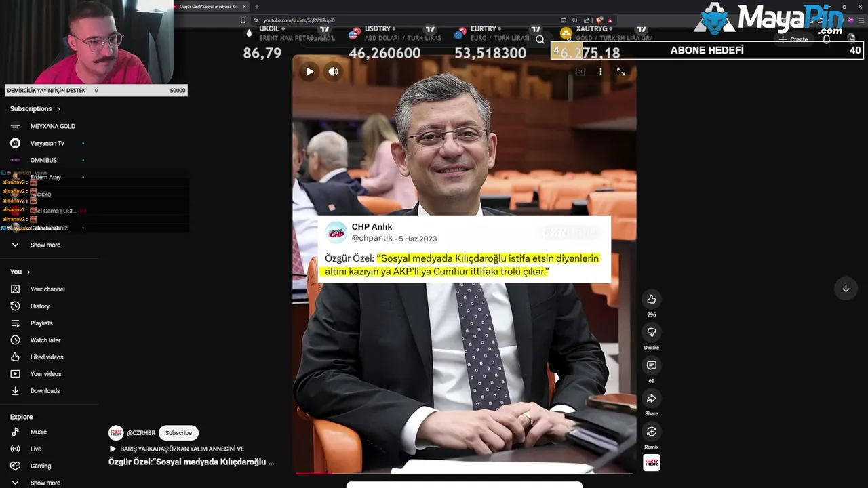Open the @CZRHBR channel avatar

pos(116,433)
